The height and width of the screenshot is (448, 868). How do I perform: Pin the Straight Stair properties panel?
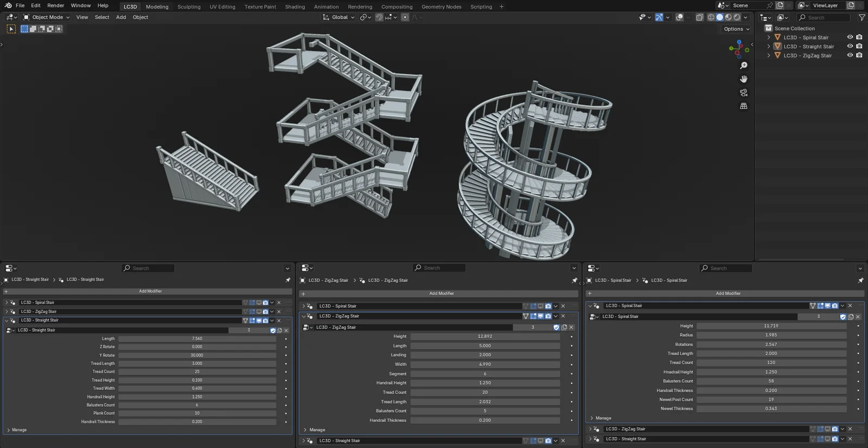(288, 280)
